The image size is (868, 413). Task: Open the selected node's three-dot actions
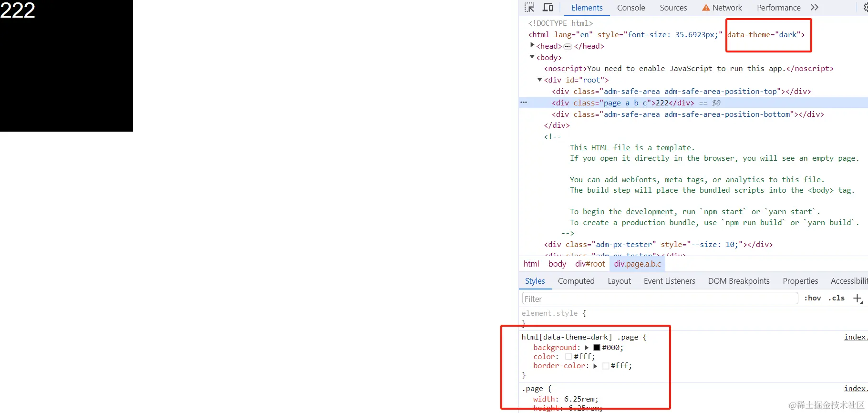coord(524,103)
